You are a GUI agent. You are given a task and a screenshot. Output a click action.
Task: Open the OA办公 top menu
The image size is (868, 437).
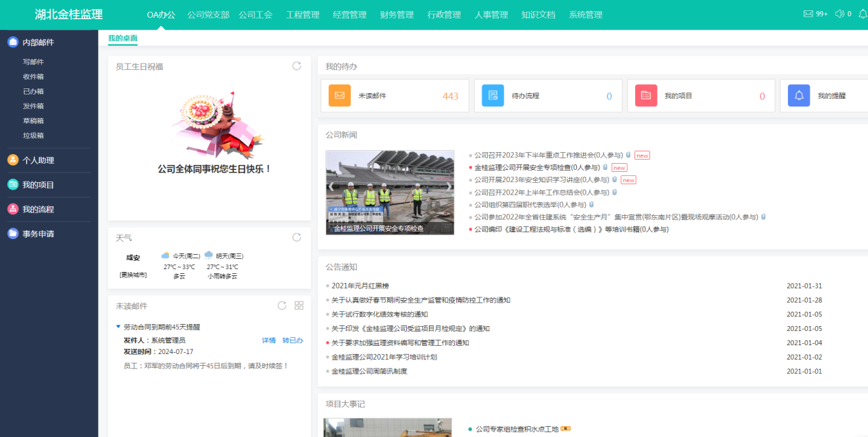click(x=161, y=15)
